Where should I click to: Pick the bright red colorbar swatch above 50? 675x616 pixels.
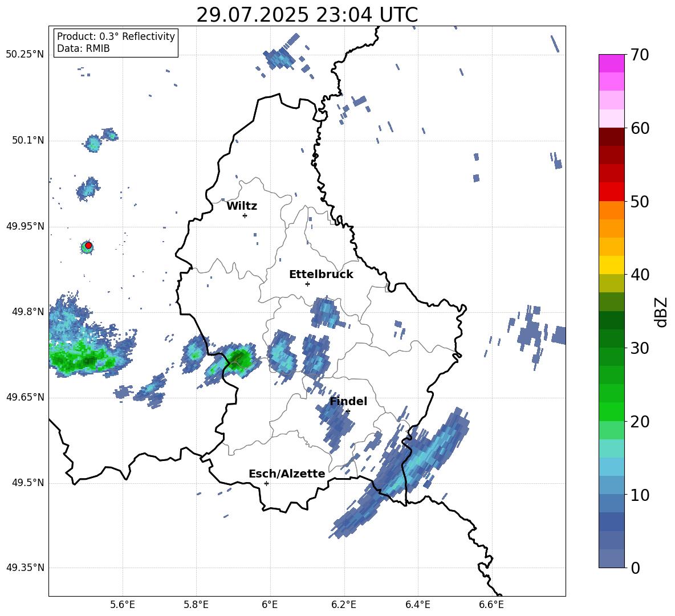click(x=612, y=192)
